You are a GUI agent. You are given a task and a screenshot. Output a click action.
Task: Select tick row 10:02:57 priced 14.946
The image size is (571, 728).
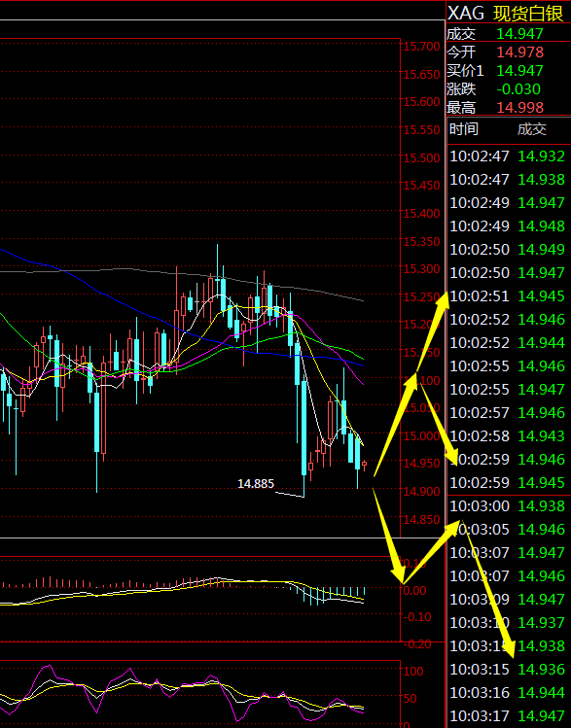(x=508, y=413)
